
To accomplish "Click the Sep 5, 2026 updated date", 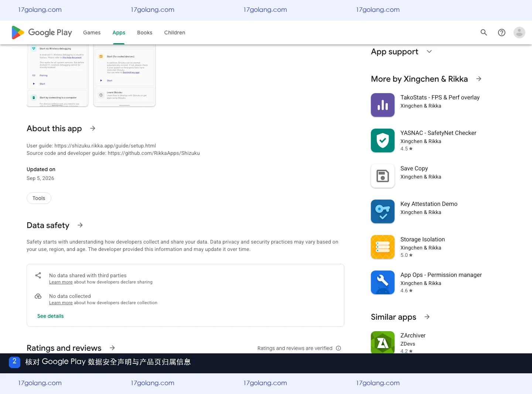I will click(x=40, y=178).
